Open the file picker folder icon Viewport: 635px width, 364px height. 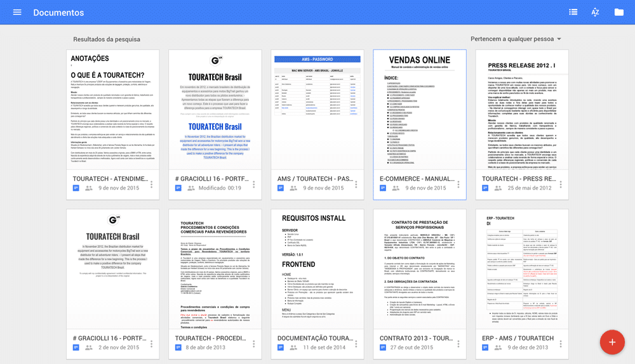coord(618,12)
